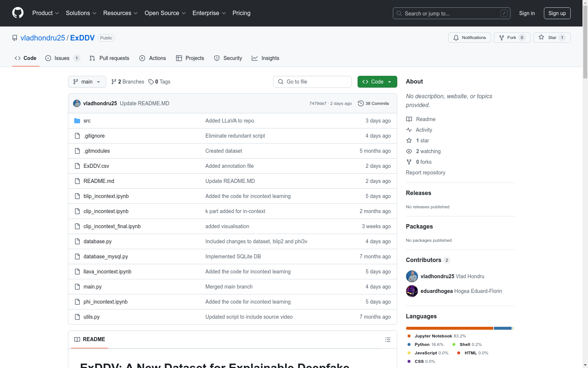Click the README outline list icon
Viewport: 588px width, 368px height.
coord(387,340)
